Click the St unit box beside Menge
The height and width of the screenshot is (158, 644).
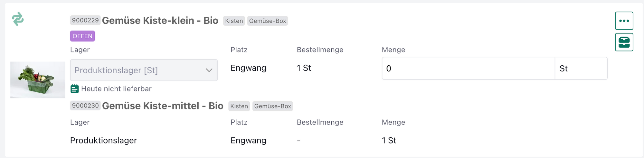(581, 69)
